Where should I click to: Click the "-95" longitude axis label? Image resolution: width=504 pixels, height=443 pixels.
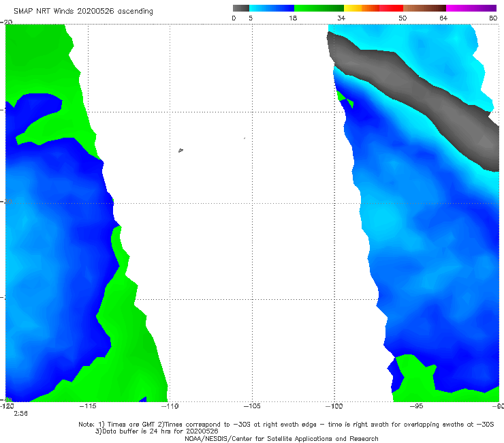point(416,406)
